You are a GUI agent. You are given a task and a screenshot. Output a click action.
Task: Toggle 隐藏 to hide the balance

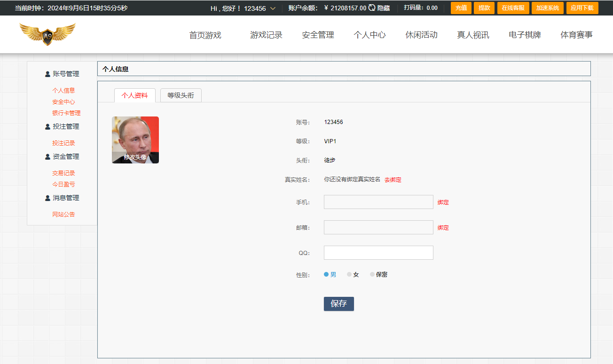click(x=384, y=8)
